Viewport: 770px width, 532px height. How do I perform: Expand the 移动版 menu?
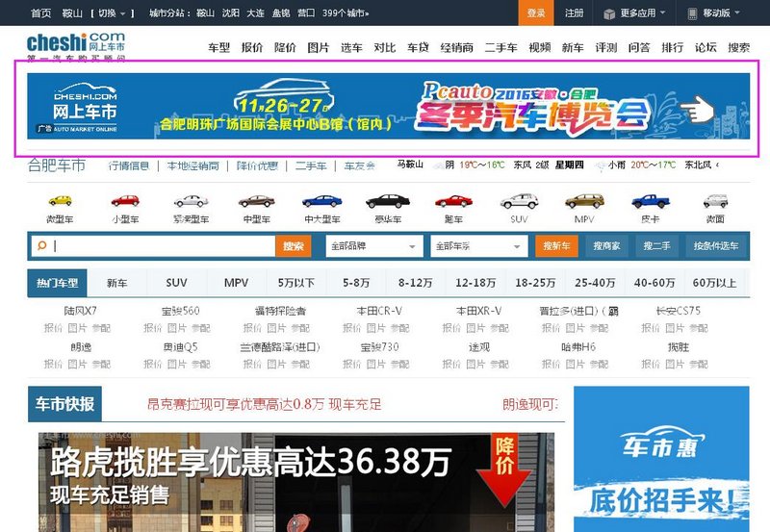pos(716,13)
